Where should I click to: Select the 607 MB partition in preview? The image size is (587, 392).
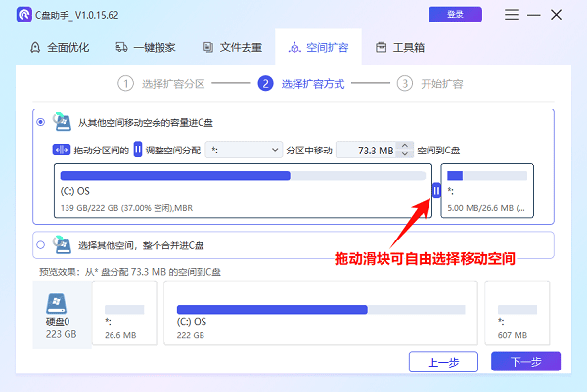519,312
